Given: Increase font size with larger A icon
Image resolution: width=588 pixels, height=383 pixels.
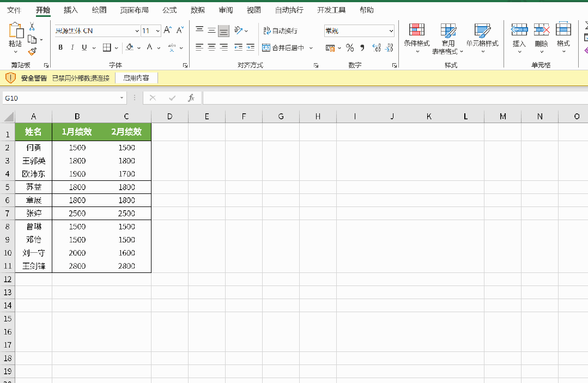Looking at the screenshot, I should [x=168, y=31].
